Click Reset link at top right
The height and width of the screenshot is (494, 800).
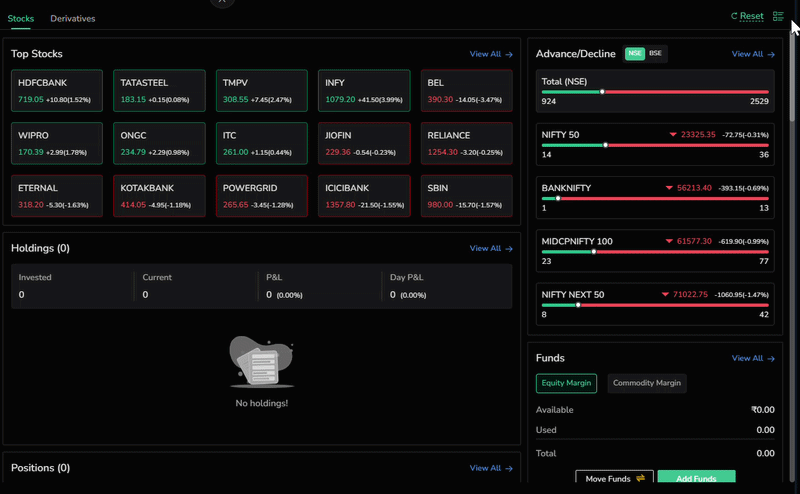click(x=752, y=16)
